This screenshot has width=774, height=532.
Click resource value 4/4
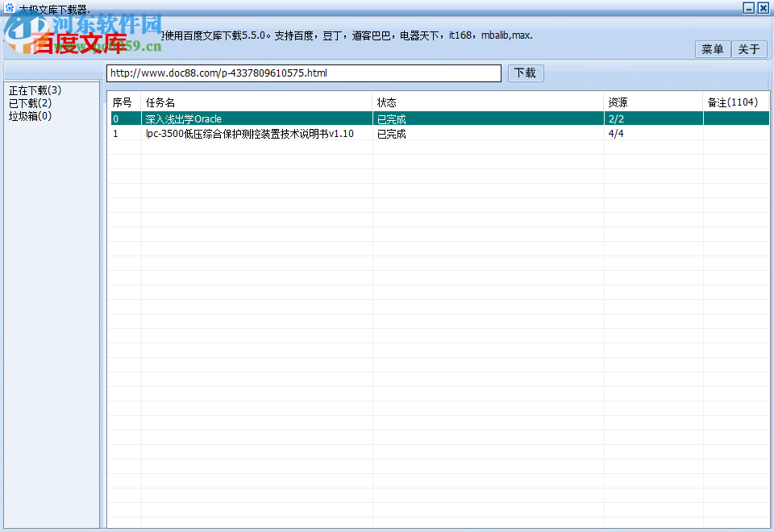point(616,134)
